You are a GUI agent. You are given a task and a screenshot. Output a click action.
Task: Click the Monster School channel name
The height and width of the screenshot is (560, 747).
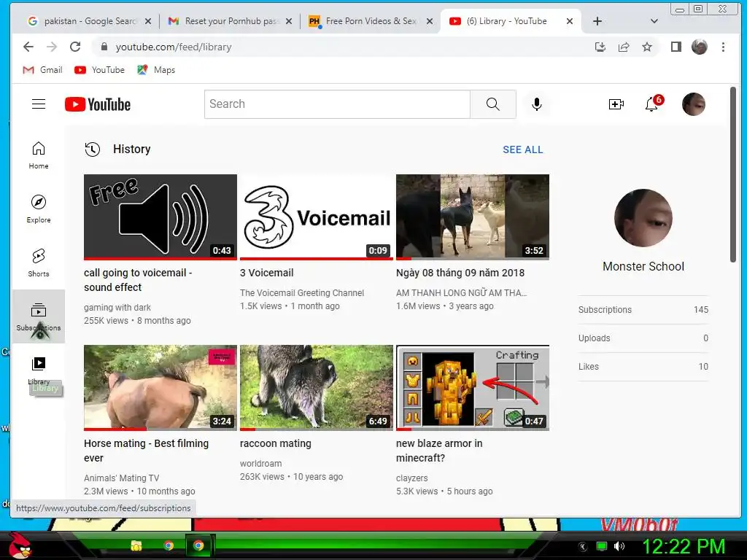tap(643, 267)
